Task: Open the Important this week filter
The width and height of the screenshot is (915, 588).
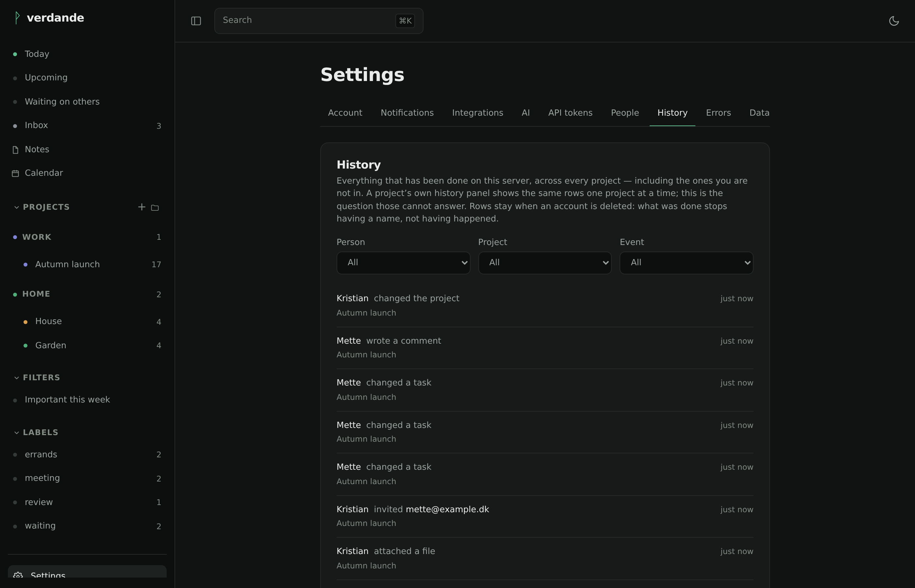Action: point(87,400)
